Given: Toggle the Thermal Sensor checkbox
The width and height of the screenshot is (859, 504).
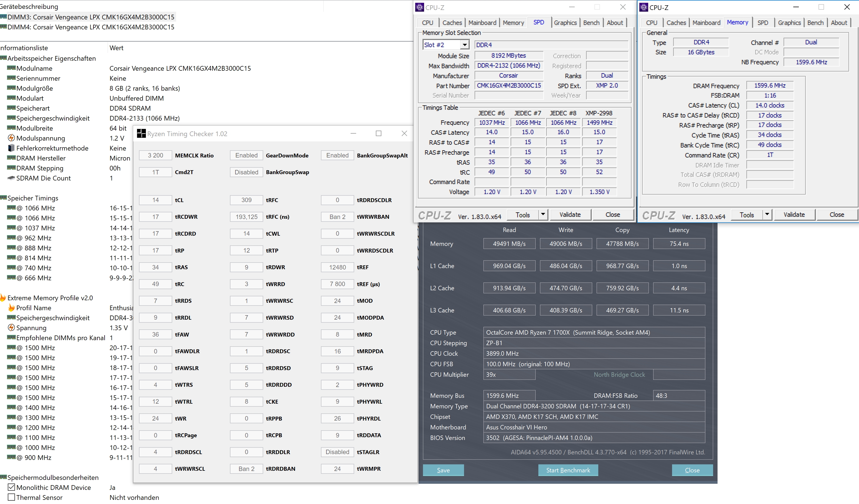Looking at the screenshot, I should point(11,497).
